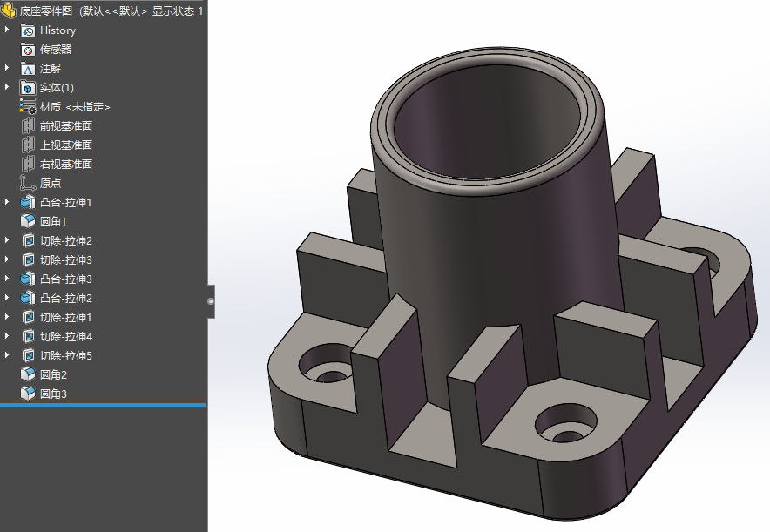Select the 材质 <未指定> label
770x532 pixels.
point(75,107)
